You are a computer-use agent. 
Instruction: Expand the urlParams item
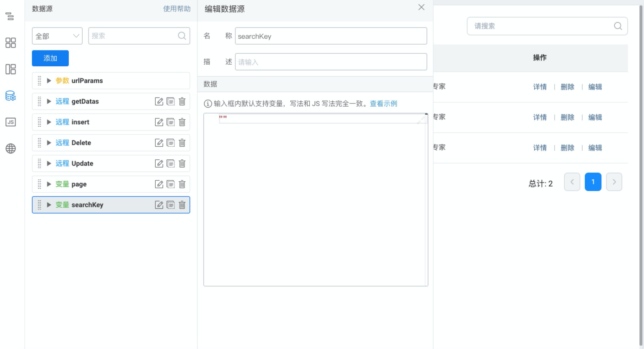pyautogui.click(x=49, y=81)
